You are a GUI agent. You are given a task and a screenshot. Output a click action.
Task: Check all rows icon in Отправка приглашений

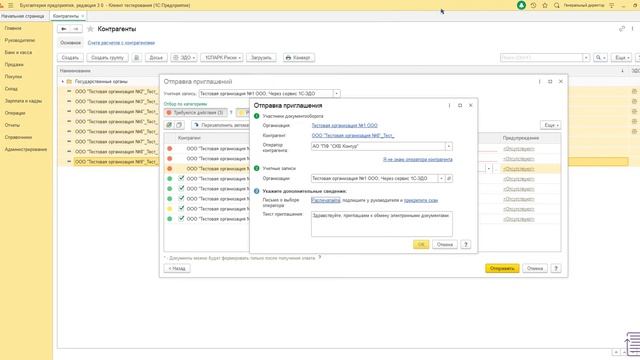(169, 125)
